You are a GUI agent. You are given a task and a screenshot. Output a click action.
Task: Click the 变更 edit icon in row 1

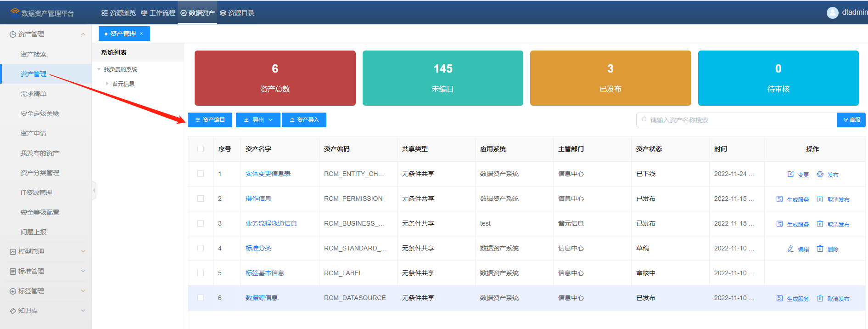790,174
